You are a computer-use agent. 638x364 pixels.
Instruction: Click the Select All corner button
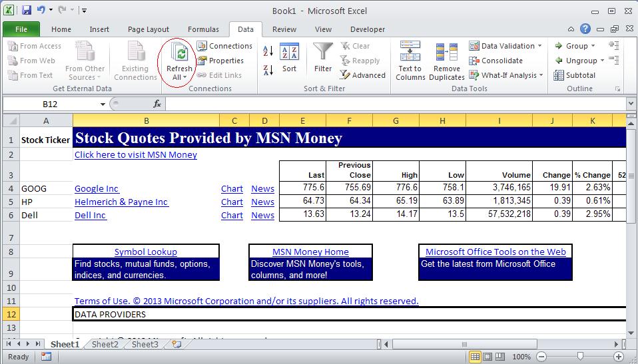[x=11, y=121]
